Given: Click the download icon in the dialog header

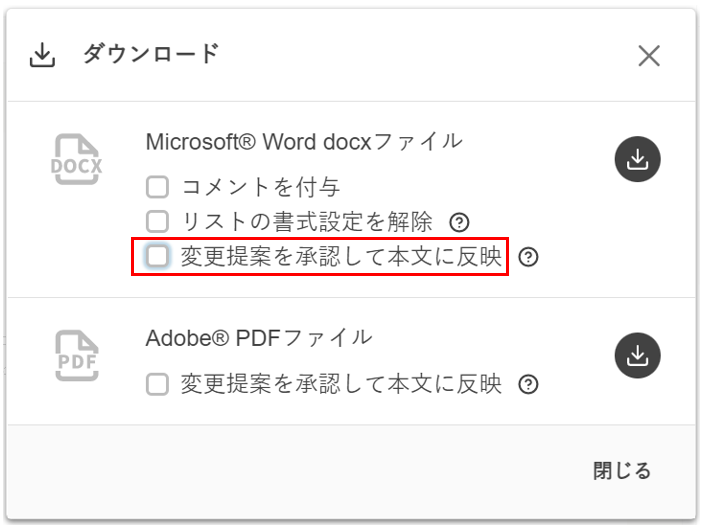Looking at the screenshot, I should pyautogui.click(x=42, y=56).
